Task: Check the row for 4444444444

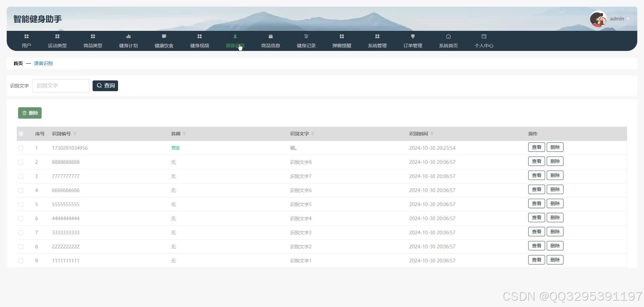Action: [x=21, y=219]
